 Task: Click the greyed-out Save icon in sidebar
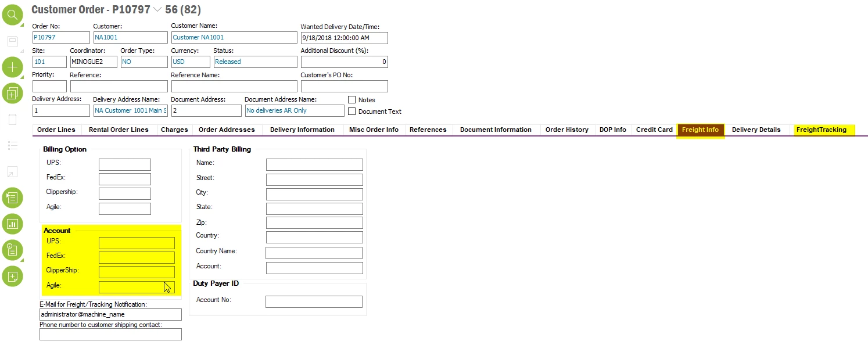12,41
